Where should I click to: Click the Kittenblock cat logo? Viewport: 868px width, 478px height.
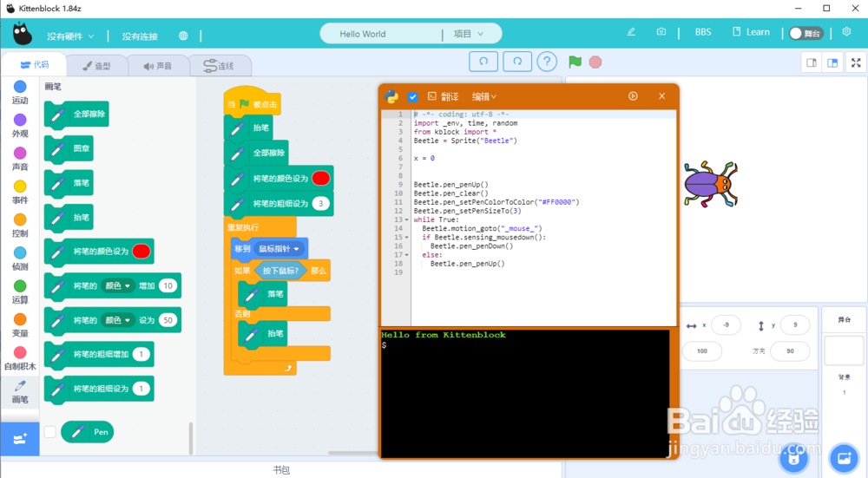coord(23,35)
